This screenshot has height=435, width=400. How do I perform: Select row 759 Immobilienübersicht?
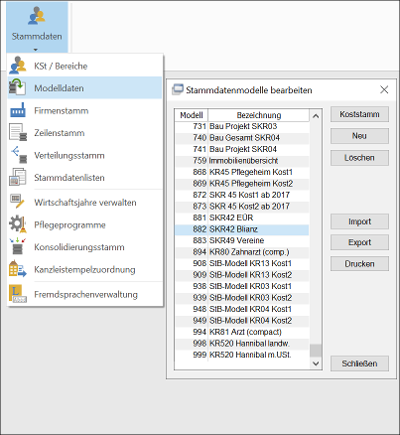242,161
